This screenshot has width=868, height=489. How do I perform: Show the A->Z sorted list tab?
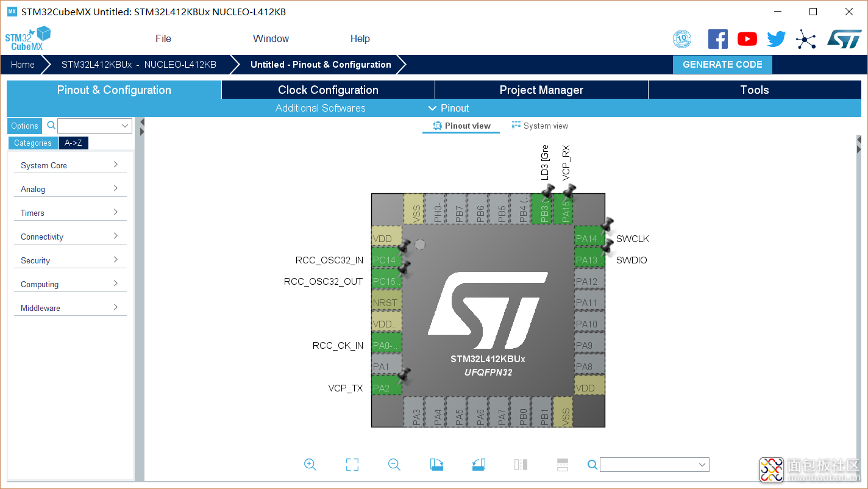point(74,143)
